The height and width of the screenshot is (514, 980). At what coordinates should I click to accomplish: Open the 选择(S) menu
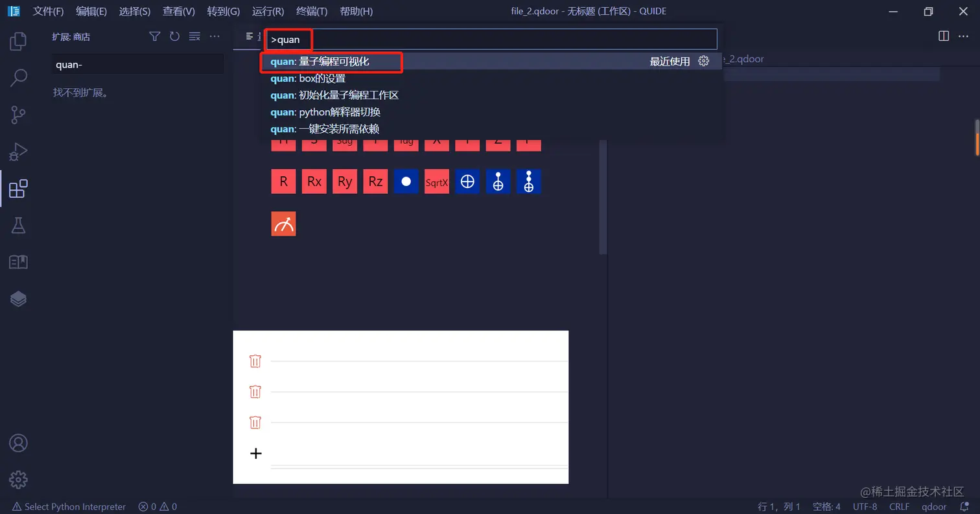[x=135, y=12]
